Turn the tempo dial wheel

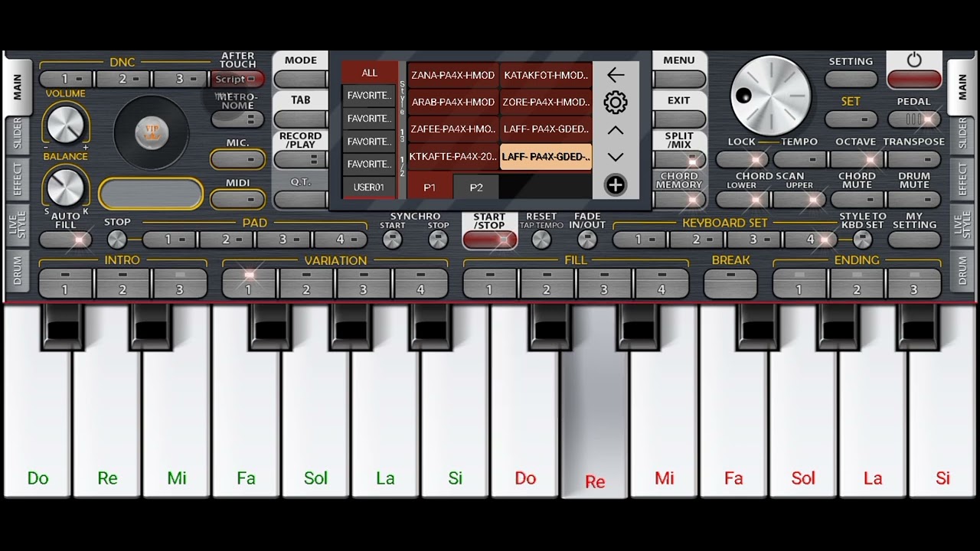[770, 95]
